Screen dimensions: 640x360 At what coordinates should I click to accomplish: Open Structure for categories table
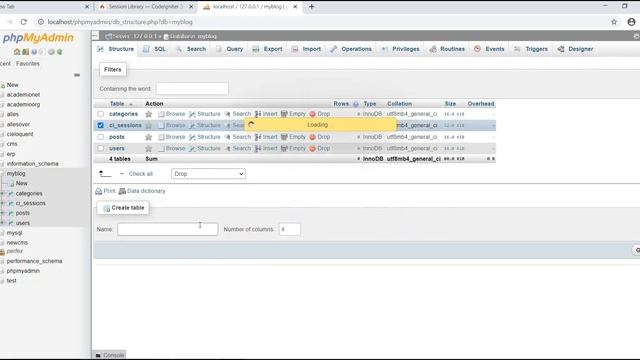click(205, 114)
